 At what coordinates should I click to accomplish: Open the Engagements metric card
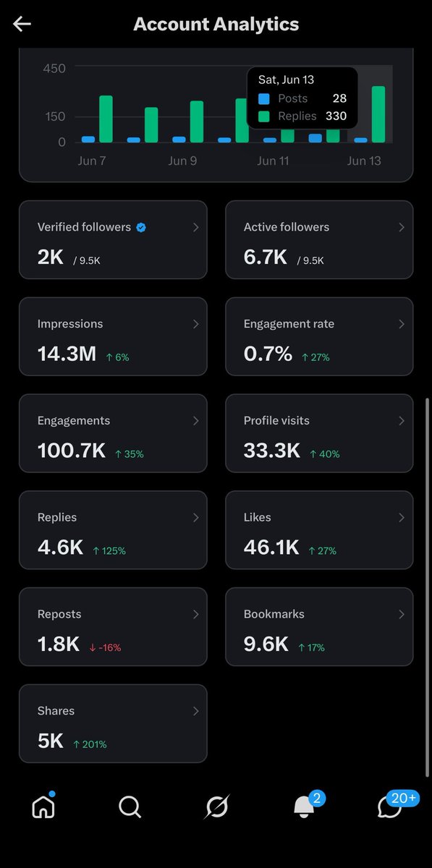coord(113,433)
